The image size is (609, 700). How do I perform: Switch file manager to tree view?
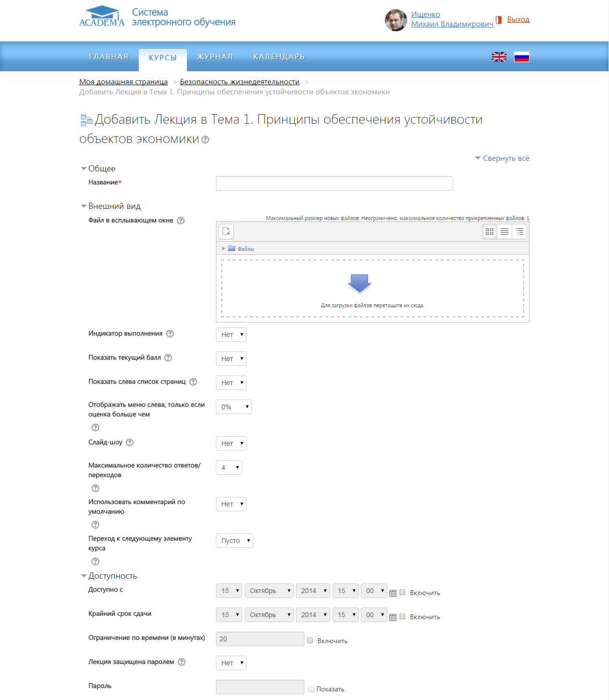[519, 232]
